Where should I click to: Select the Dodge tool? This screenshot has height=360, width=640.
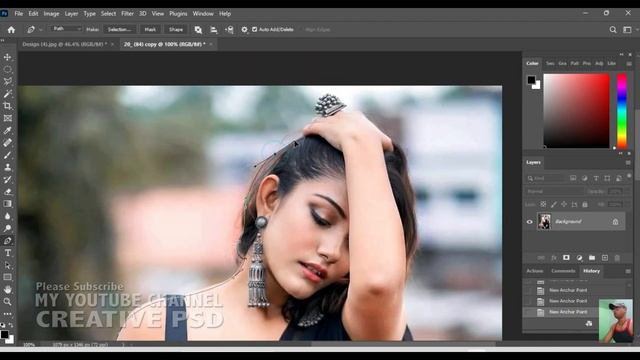pos(7,229)
